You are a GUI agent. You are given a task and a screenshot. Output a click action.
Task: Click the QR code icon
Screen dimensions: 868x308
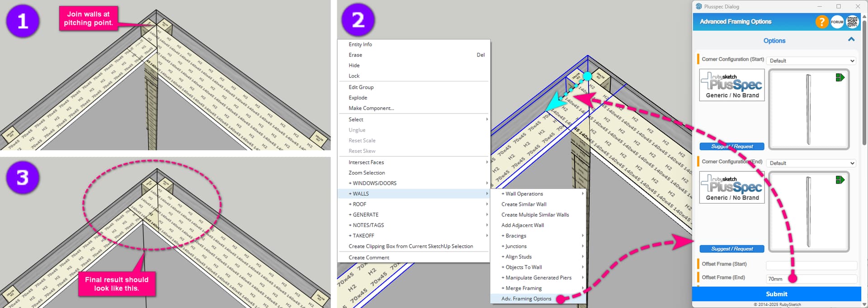852,21
